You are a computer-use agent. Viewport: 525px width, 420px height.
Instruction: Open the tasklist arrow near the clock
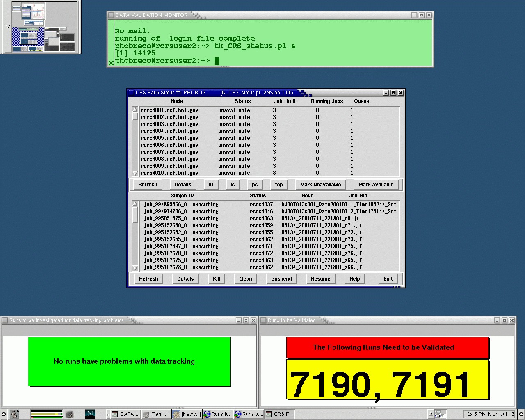click(x=431, y=415)
